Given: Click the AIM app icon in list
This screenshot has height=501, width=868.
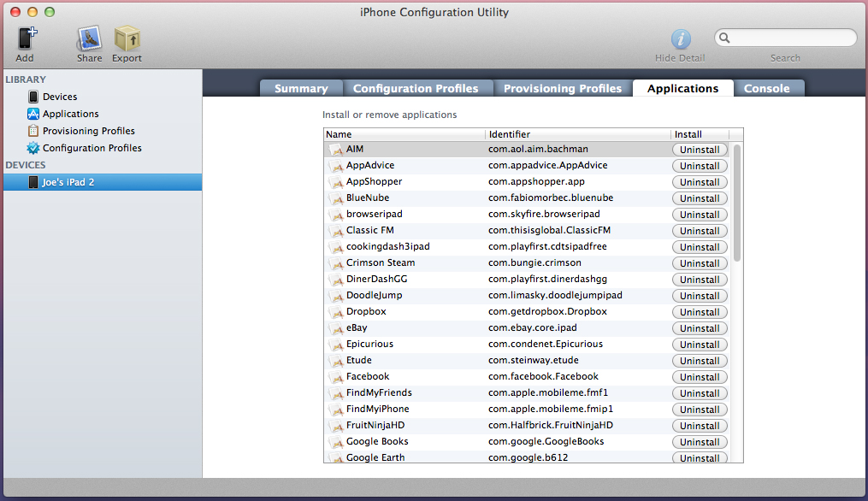Looking at the screenshot, I should click(x=335, y=150).
